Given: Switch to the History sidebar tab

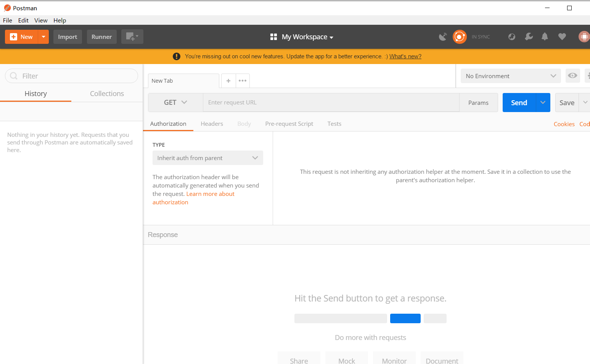Looking at the screenshot, I should point(35,94).
